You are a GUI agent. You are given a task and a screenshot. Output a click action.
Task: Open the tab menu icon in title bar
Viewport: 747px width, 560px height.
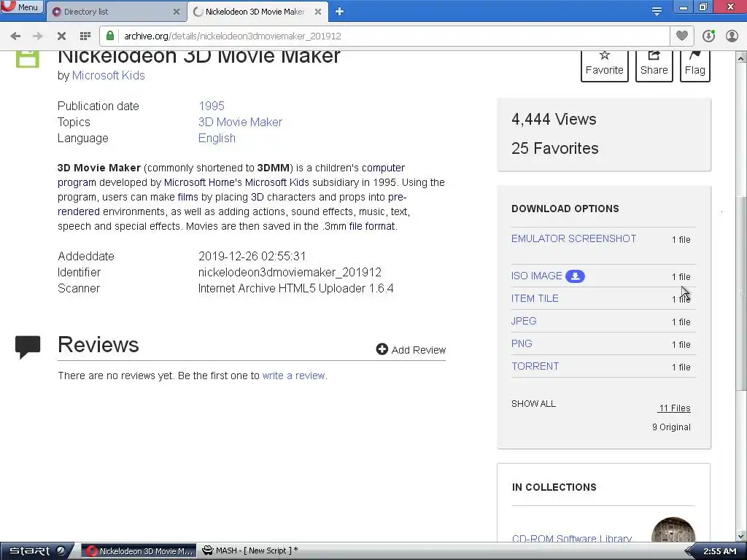coord(657,11)
